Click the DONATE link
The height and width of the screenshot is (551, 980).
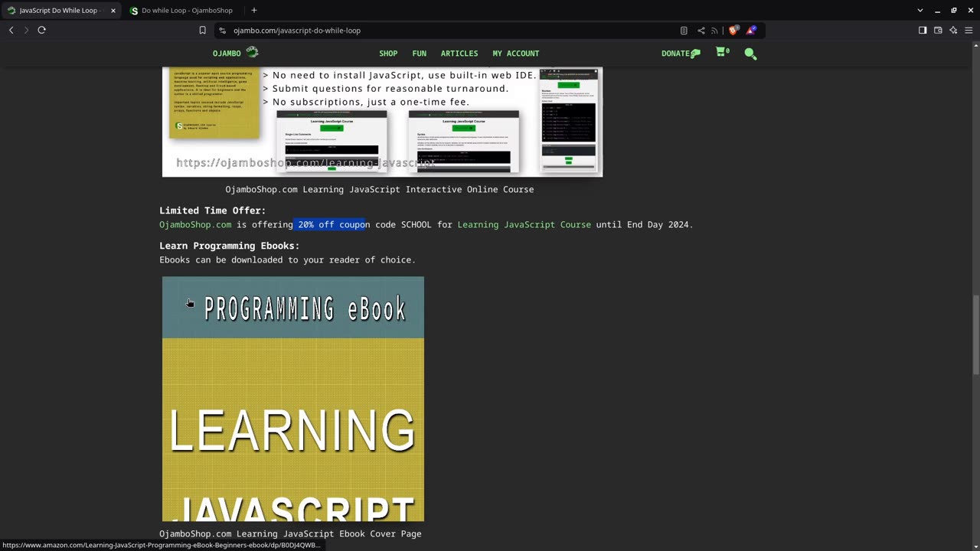[x=681, y=54]
